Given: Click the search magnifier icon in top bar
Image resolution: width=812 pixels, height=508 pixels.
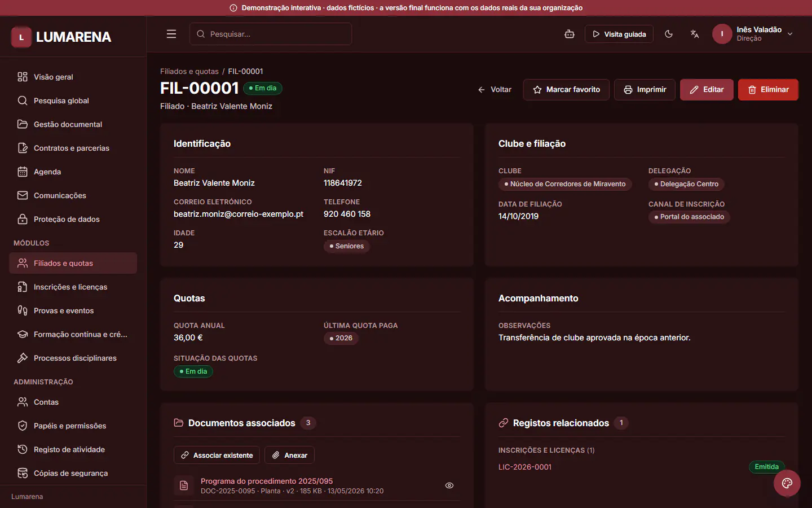Looking at the screenshot, I should [201, 34].
